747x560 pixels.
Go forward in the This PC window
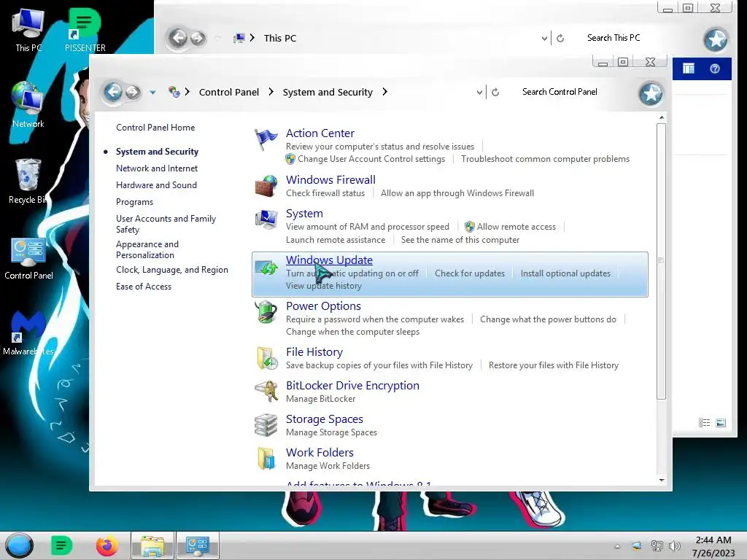(198, 38)
